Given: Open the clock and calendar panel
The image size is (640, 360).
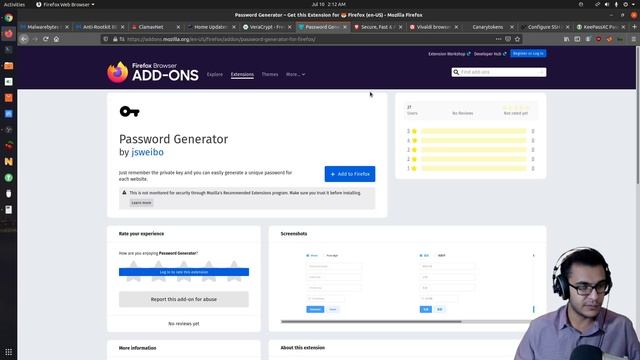Looking at the screenshot, I should pos(329,4).
